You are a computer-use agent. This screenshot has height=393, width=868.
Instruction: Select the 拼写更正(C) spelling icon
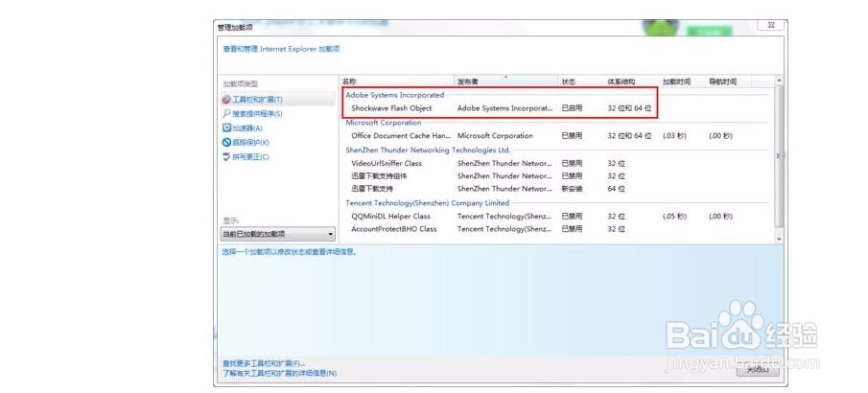225,156
